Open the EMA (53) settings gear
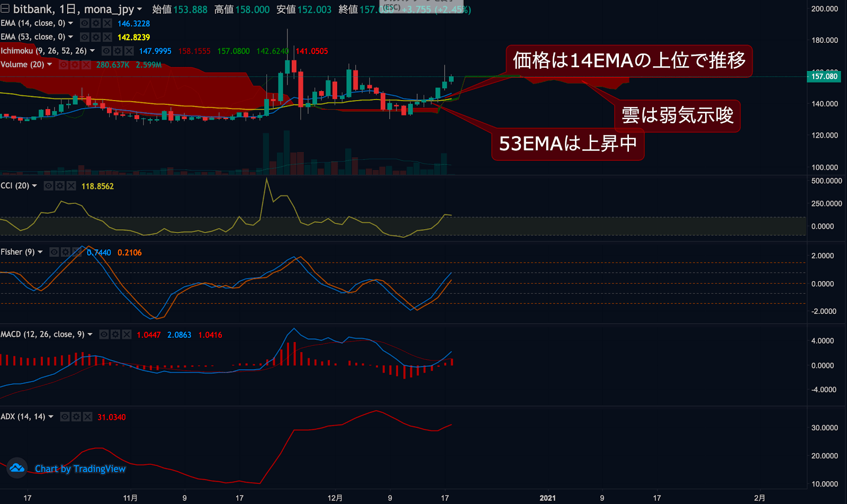 click(x=95, y=37)
